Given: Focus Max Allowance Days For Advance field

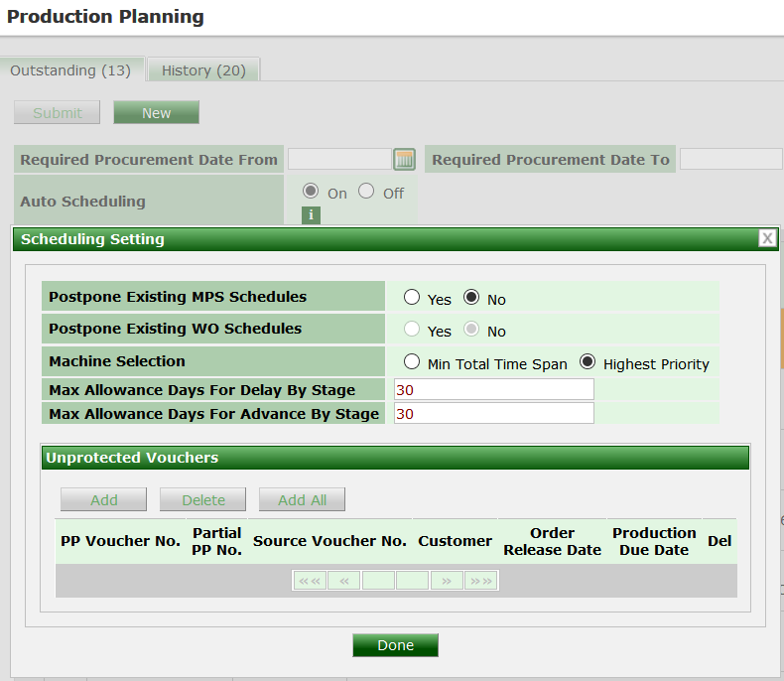Looking at the screenshot, I should [493, 413].
